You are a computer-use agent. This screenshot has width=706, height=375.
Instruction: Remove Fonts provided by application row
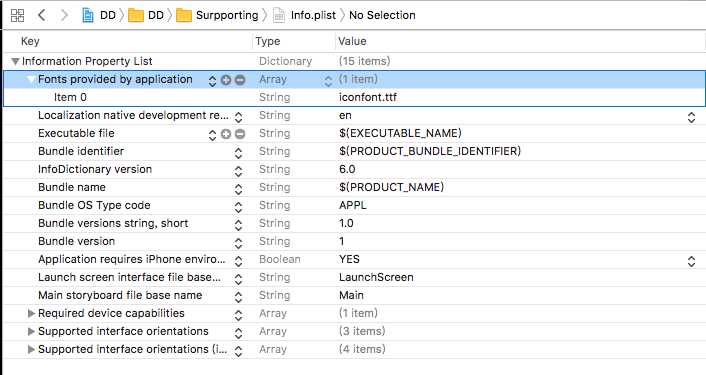click(x=240, y=80)
